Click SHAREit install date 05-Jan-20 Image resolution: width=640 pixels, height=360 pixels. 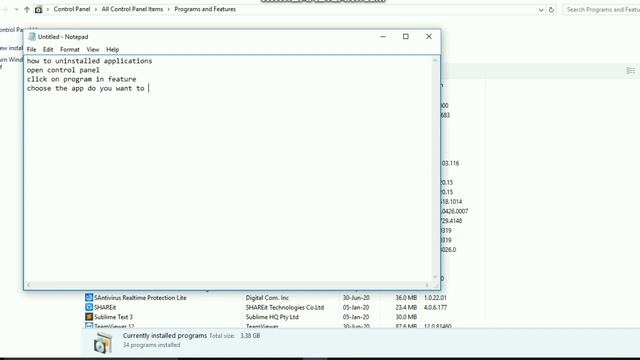click(x=356, y=307)
